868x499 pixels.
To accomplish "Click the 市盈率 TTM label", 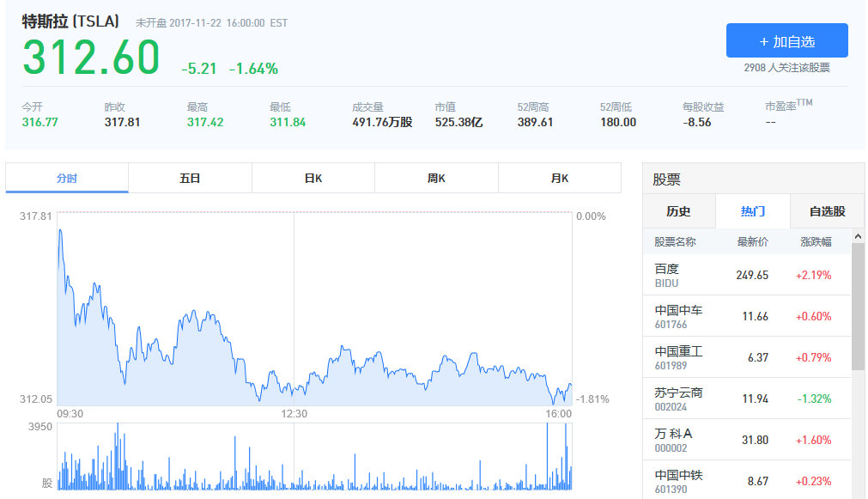I will (789, 106).
